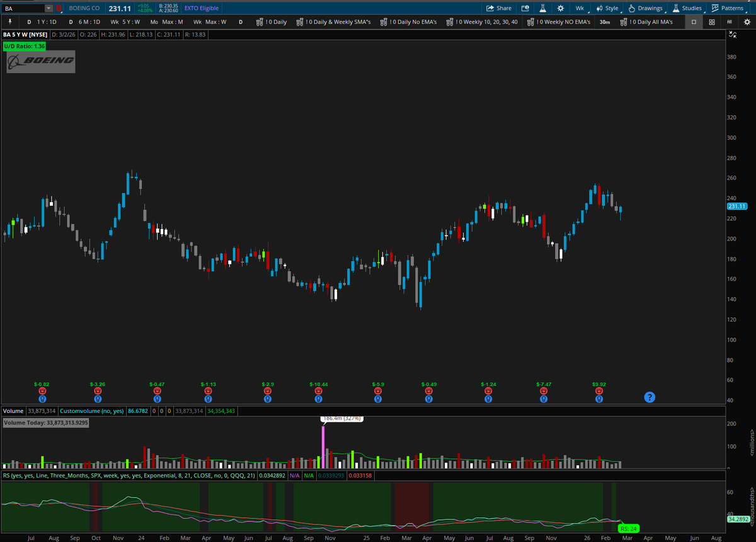Select the Wk 5 Y : W timeframe

click(x=125, y=21)
